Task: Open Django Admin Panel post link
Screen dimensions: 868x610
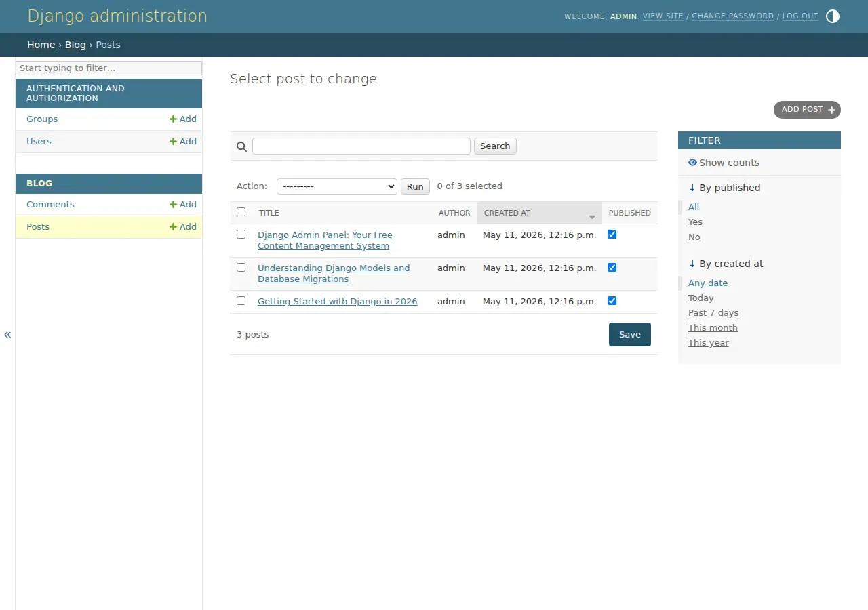Action: click(325, 240)
